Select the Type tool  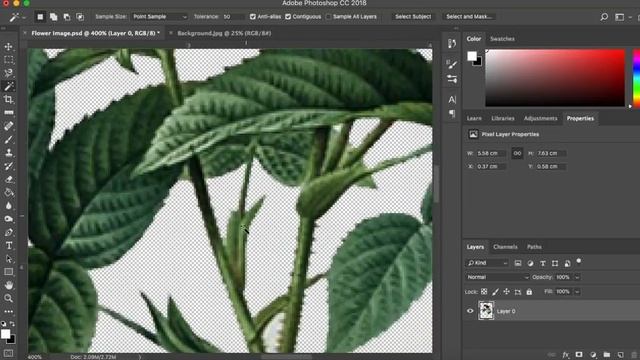(8, 246)
